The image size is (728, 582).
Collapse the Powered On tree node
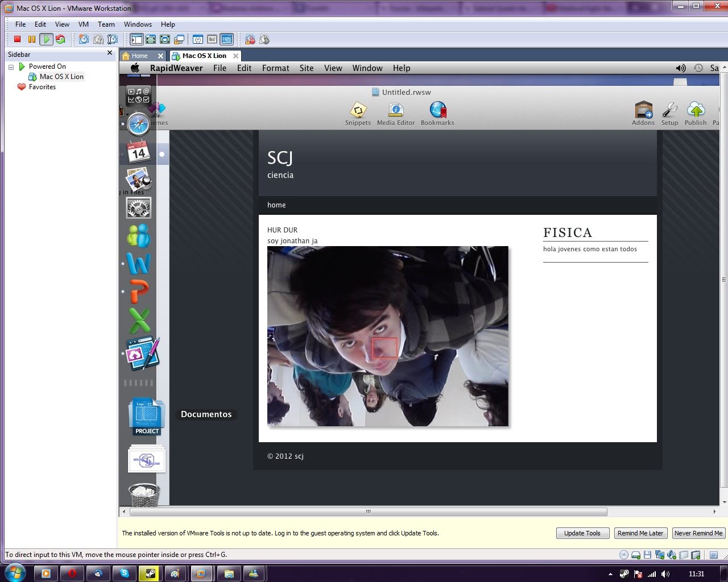pyautogui.click(x=11, y=67)
